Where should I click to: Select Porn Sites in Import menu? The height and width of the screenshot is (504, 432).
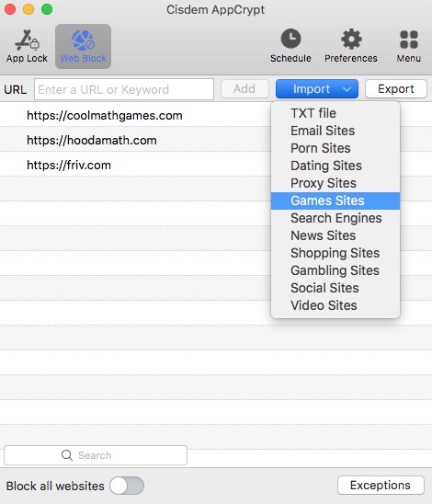point(335,148)
